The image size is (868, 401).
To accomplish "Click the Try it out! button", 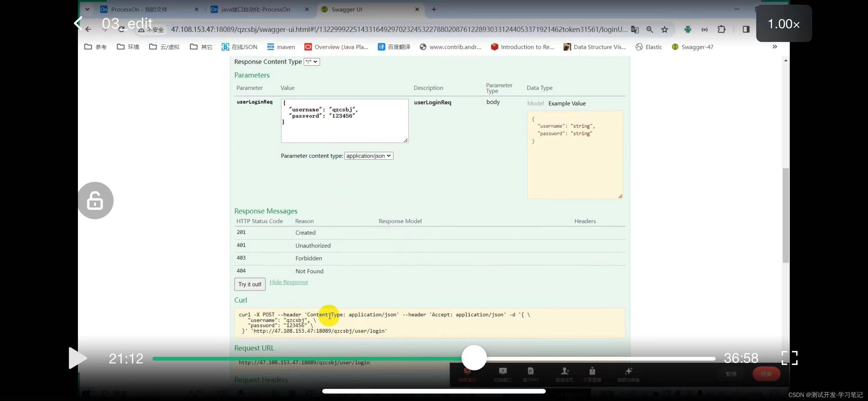I will coord(250,284).
